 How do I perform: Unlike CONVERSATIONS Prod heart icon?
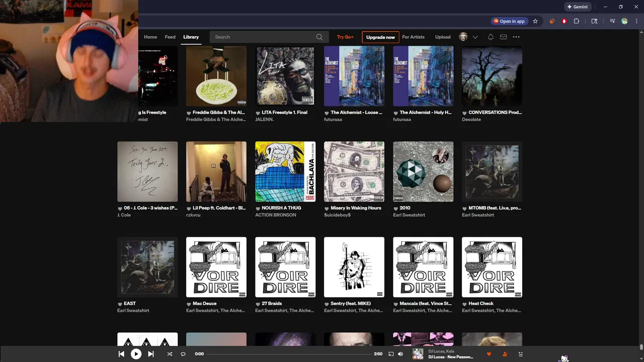(464, 113)
